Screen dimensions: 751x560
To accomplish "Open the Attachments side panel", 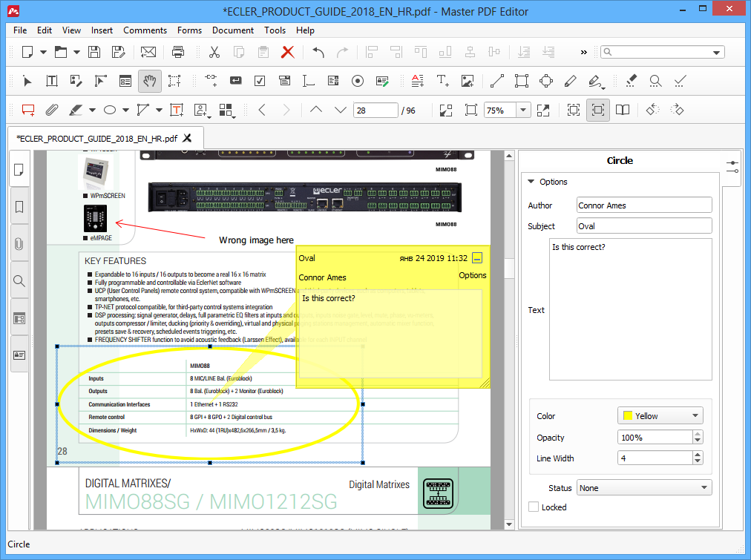I will click(x=19, y=244).
